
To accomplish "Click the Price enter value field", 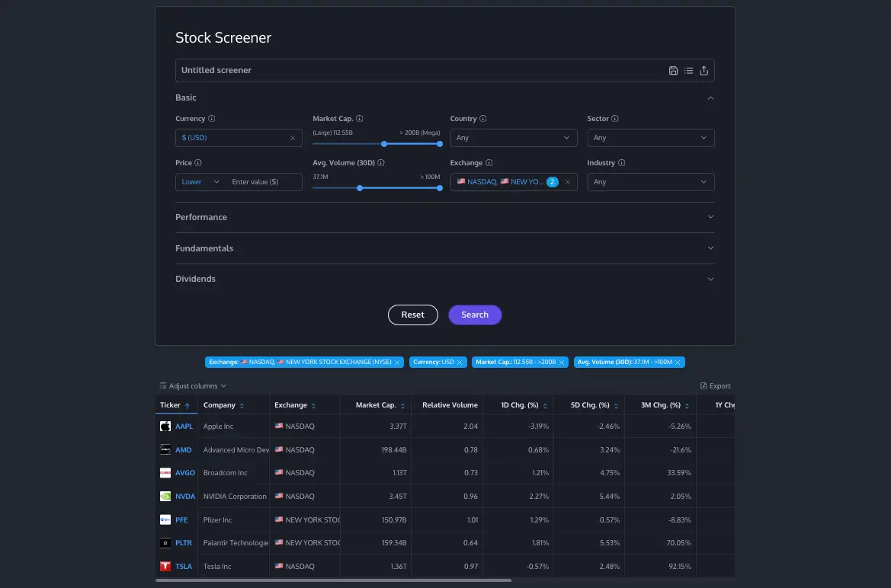I will point(264,182).
